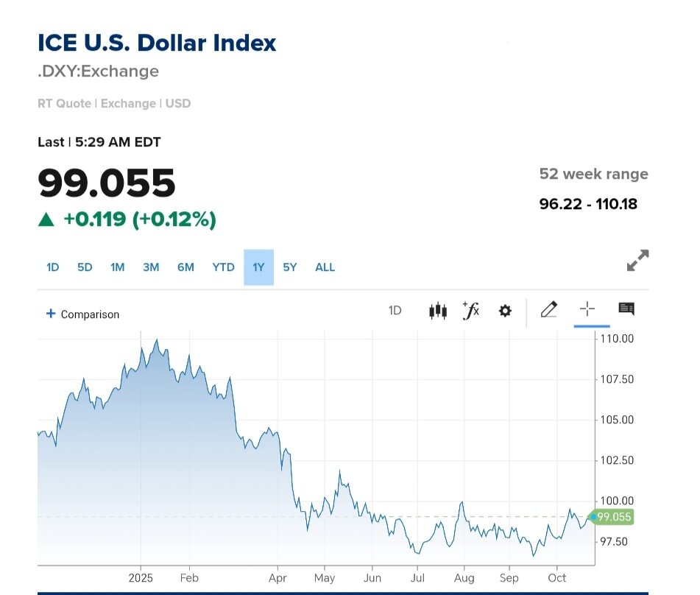
Task: Select the pencil drawing tool
Action: tap(548, 310)
